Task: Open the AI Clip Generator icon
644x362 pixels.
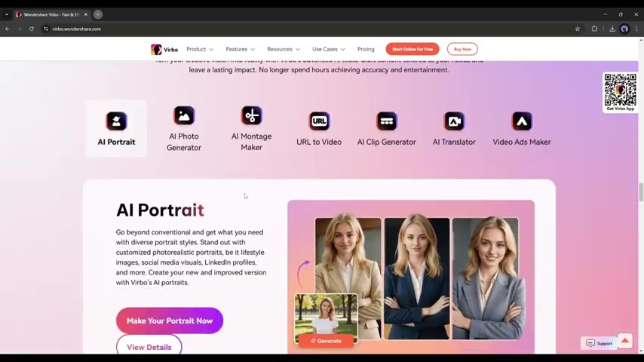Action: tap(387, 121)
